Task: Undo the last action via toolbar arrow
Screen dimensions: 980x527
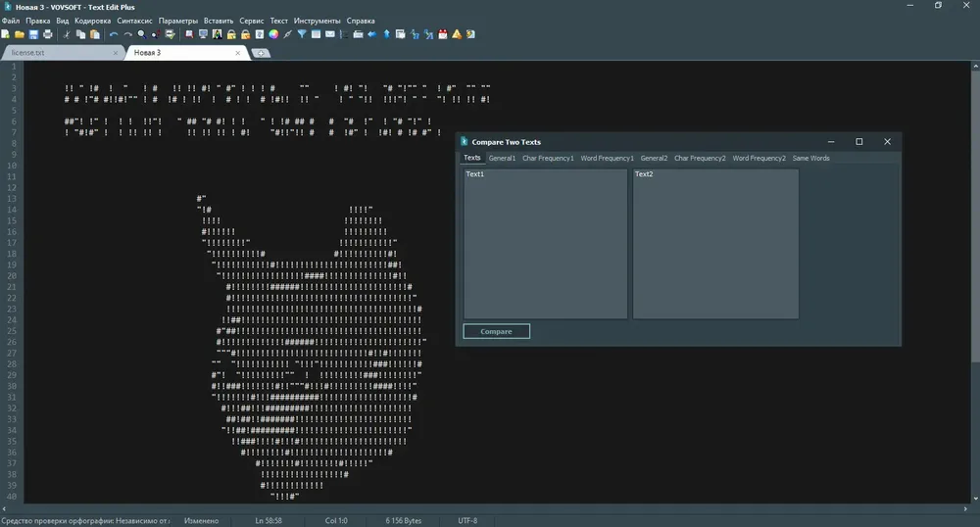Action: [114, 34]
